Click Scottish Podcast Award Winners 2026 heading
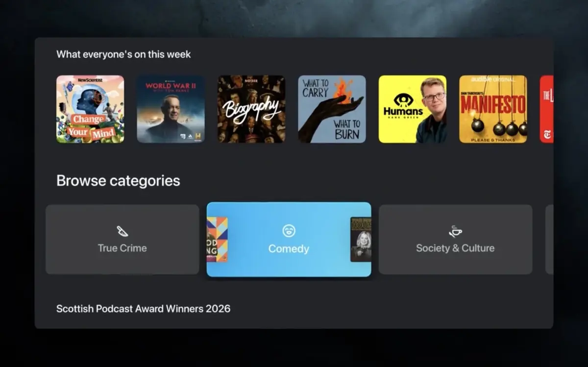The image size is (588, 367). (x=143, y=309)
